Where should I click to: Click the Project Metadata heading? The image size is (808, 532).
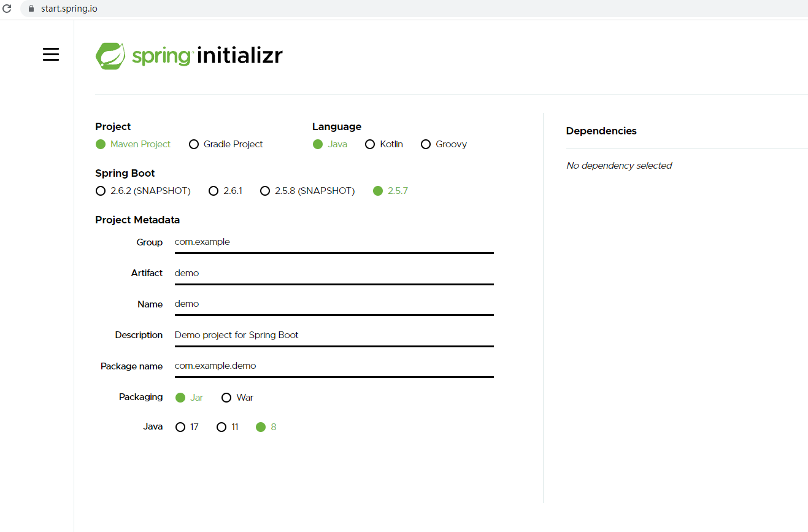[137, 220]
